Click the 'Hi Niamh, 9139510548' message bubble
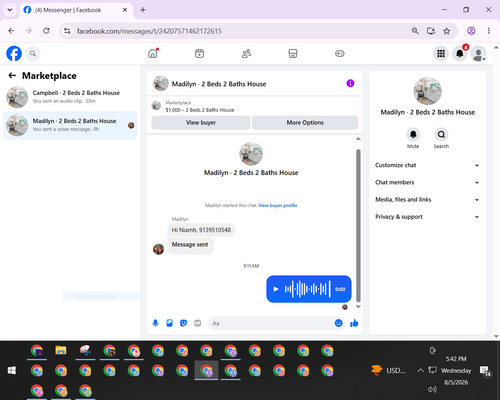500x400 pixels. coord(201,230)
